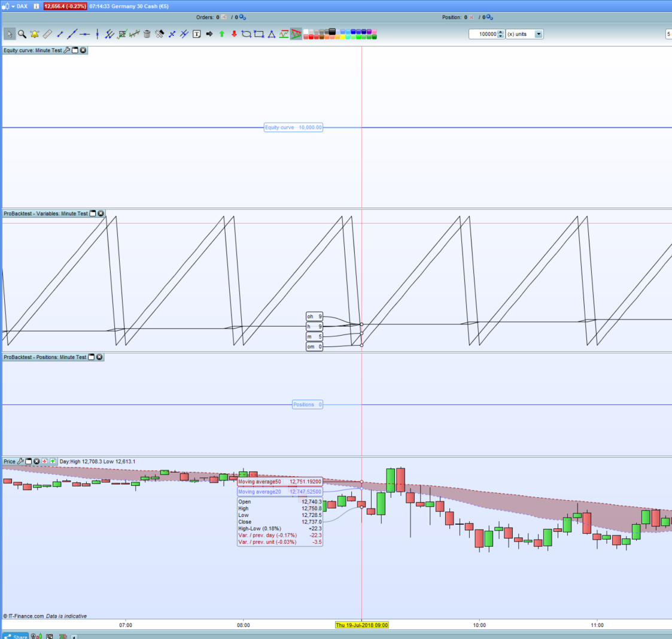Image resolution: width=672 pixels, height=639 pixels.
Task: Select the black right arrow tool
Action: (x=209, y=34)
